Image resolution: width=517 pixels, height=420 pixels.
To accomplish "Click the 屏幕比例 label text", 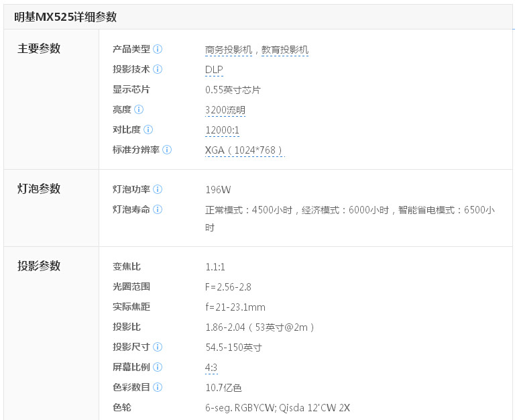I will (131, 367).
